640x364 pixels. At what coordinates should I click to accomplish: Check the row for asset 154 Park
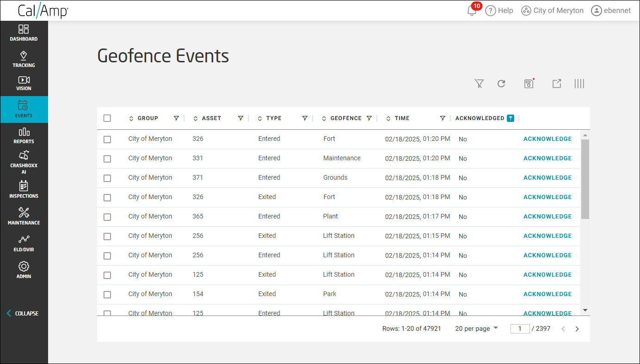point(107,294)
